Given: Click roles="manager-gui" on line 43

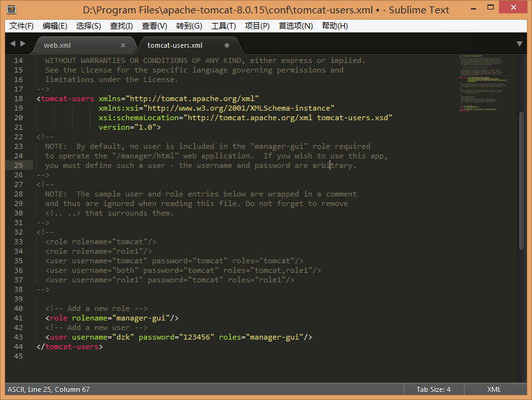Looking at the screenshot, I should [261, 337].
